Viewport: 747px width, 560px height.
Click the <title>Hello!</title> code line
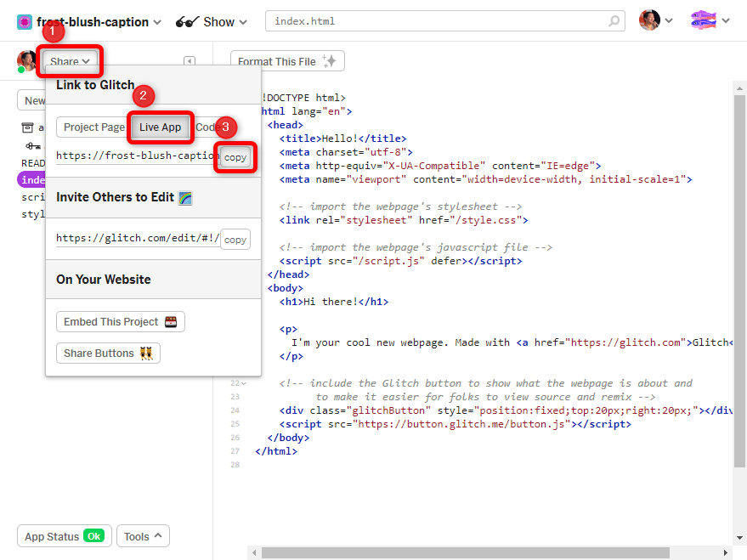point(342,139)
